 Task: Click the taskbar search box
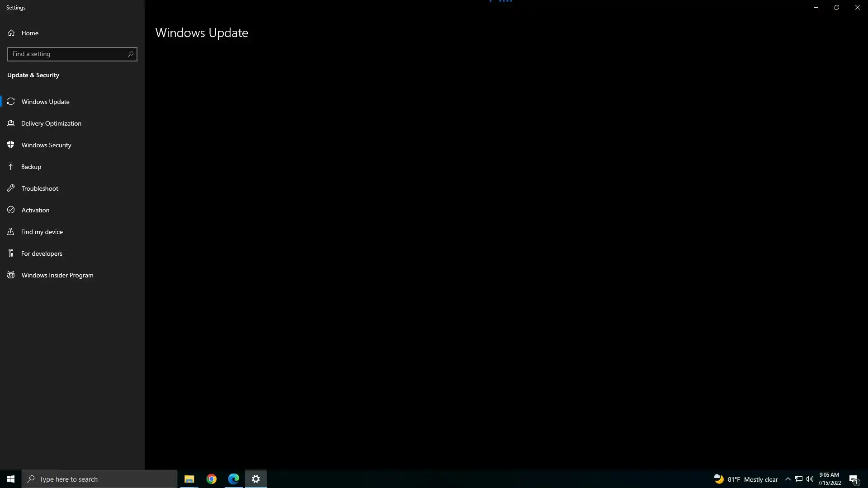(x=99, y=479)
